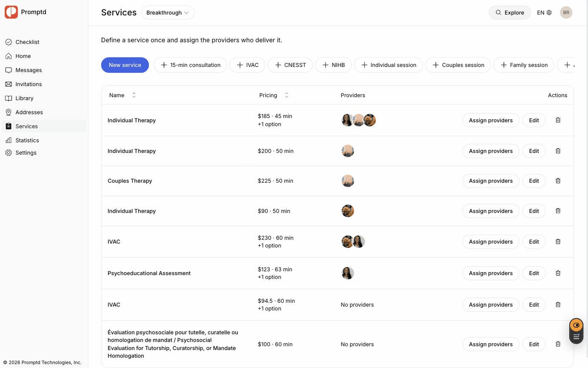Open the floating widget list menu icon

pyautogui.click(x=576, y=337)
